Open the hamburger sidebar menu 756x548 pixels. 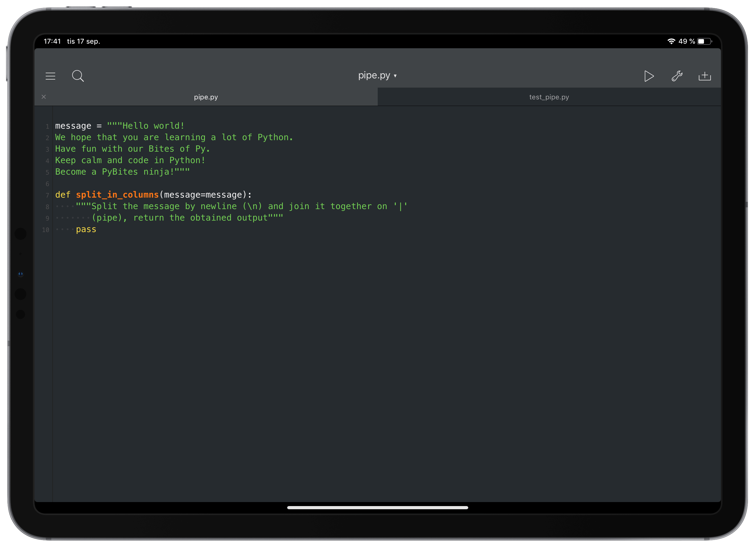(50, 76)
